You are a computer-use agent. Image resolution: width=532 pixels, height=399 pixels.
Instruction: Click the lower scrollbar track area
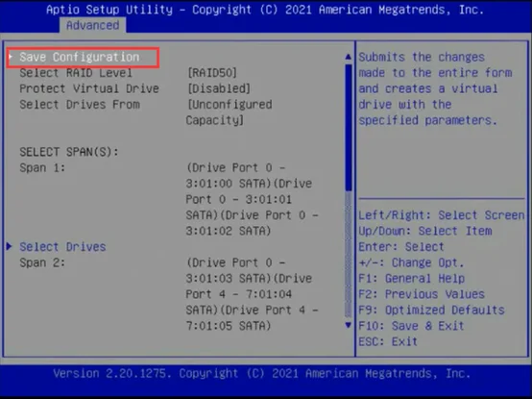tap(349, 255)
